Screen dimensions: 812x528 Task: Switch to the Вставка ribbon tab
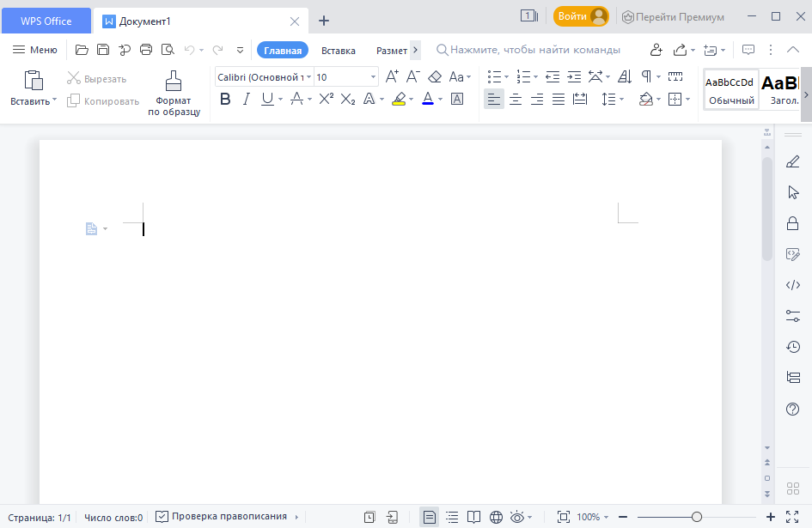click(x=338, y=51)
